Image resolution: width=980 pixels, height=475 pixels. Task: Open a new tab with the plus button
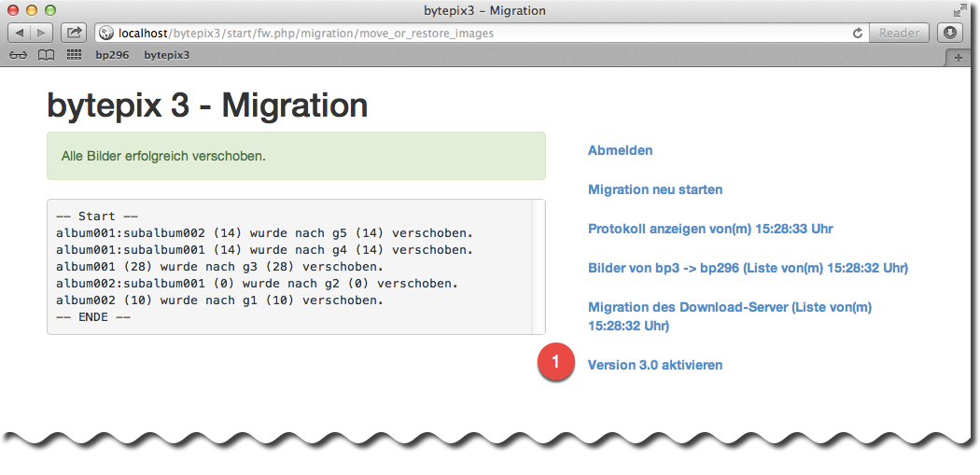959,58
